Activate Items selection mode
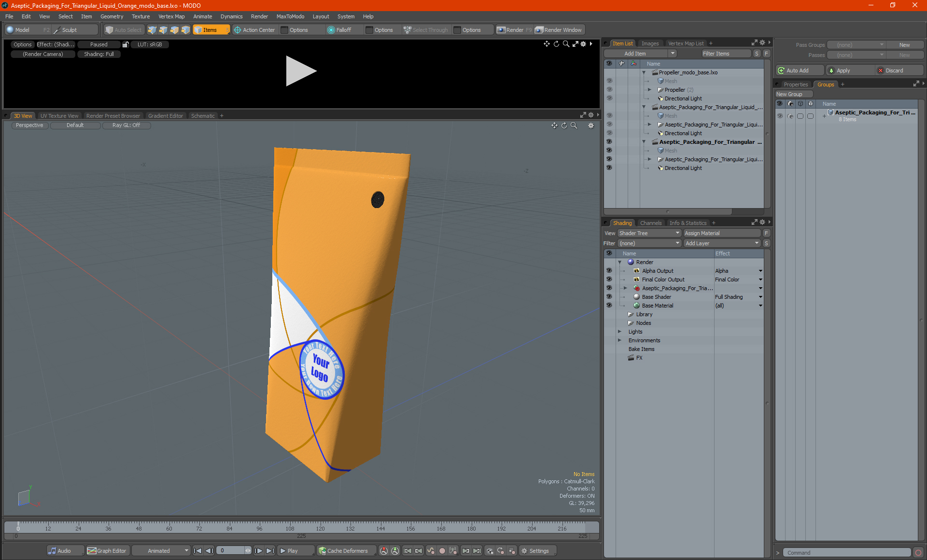927x560 pixels. coord(211,30)
